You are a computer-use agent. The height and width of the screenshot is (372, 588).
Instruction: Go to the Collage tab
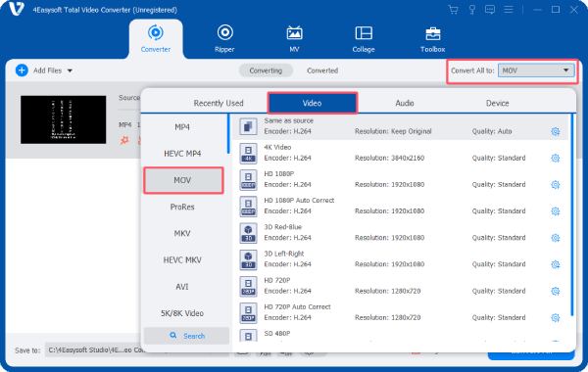(x=364, y=39)
